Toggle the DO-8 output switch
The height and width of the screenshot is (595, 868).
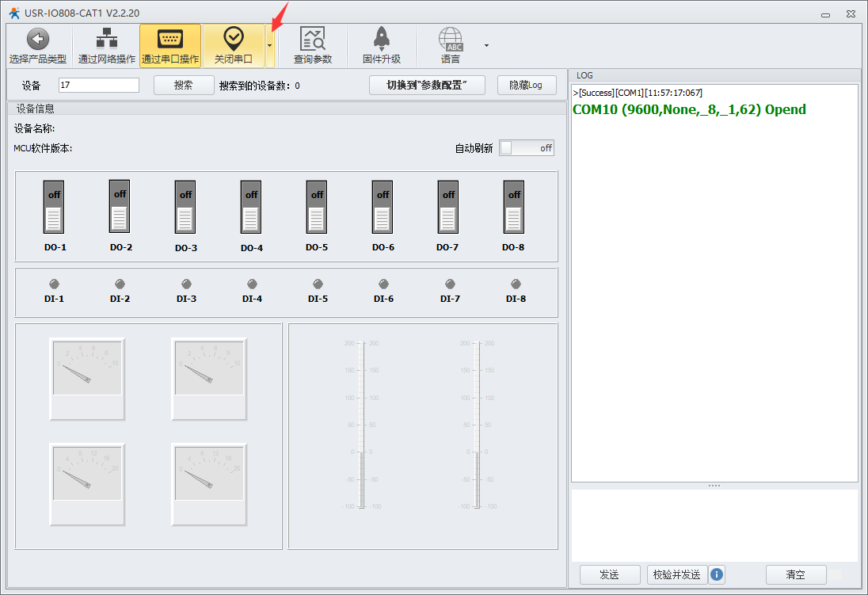point(514,207)
